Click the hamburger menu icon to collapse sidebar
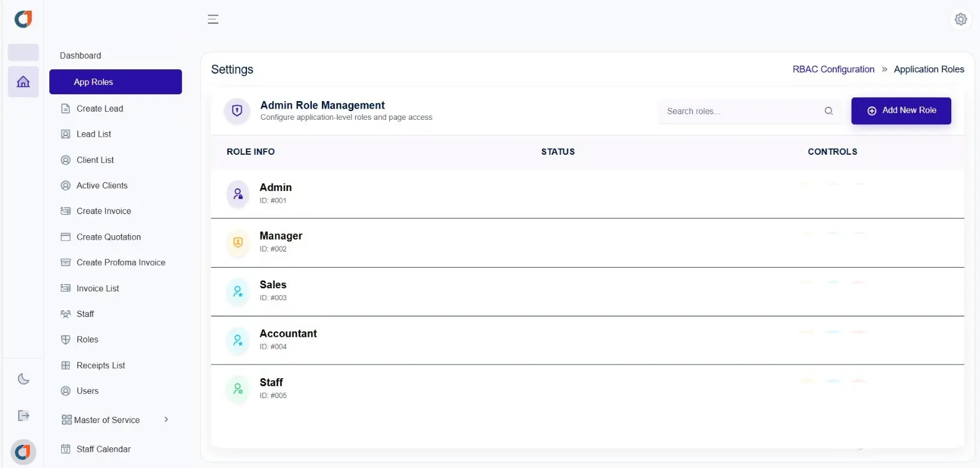The height and width of the screenshot is (468, 980). point(213,19)
